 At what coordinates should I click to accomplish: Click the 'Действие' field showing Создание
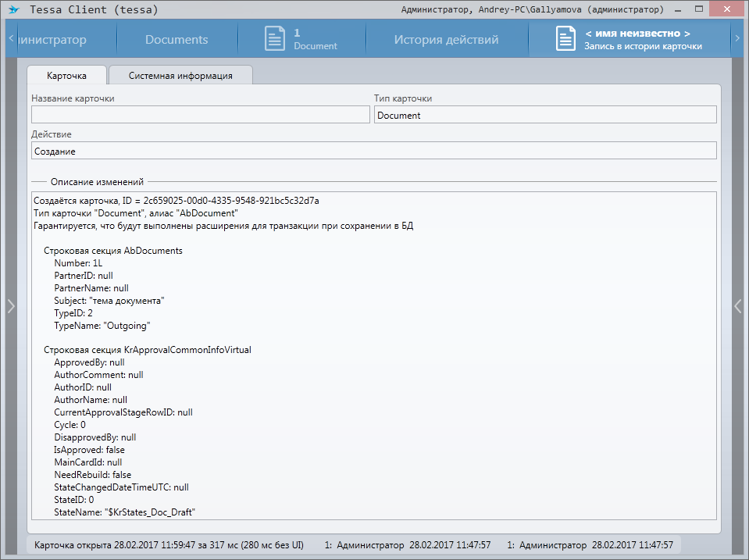[373, 151]
